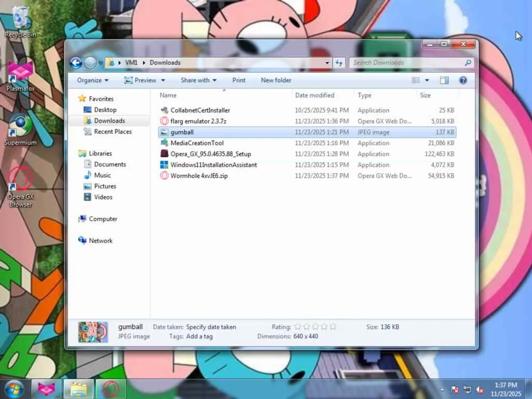Click the Wormhole 4xvJE6.zip file icon

coord(164,176)
